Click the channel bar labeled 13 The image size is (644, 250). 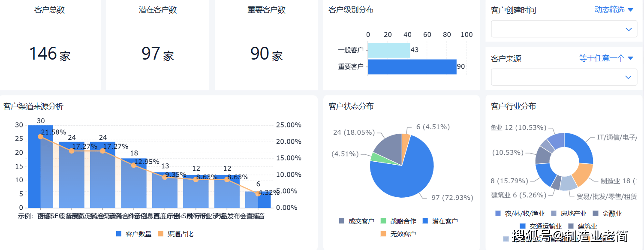(x=165, y=190)
